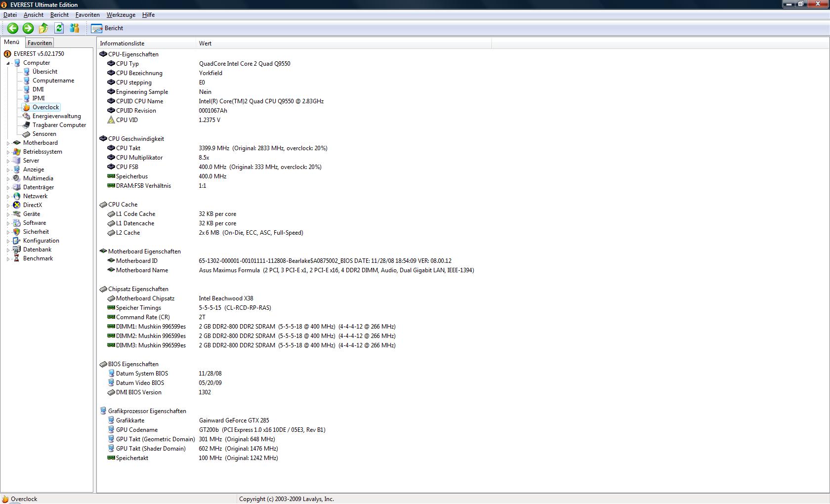Click the Software icon in tree

click(x=17, y=223)
